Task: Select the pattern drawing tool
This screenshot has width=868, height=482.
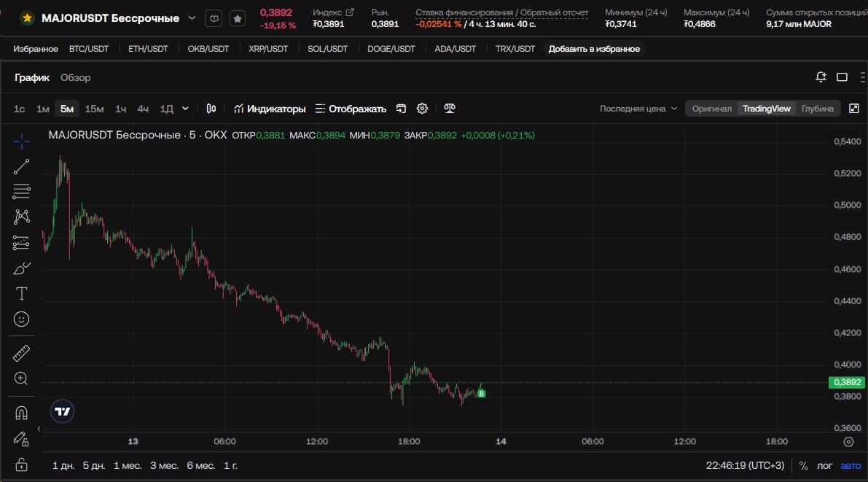Action: [x=22, y=217]
